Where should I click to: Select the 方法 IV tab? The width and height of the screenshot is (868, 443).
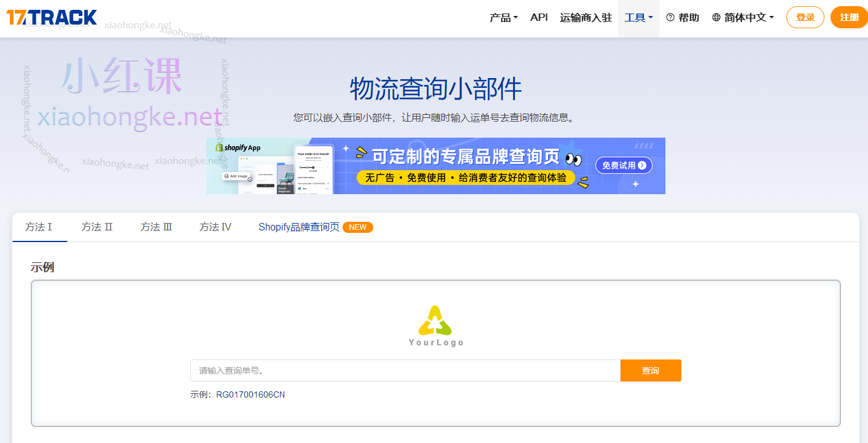coord(215,227)
